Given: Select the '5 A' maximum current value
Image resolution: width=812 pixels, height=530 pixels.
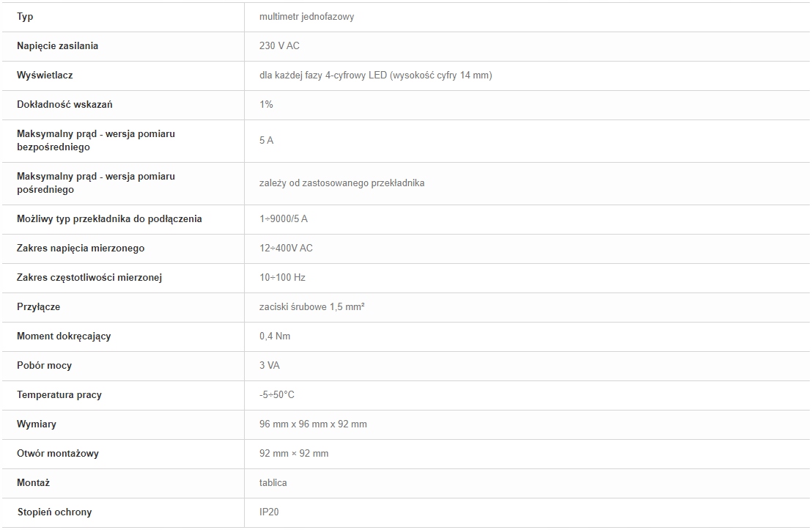Looking at the screenshot, I should pyautogui.click(x=266, y=140).
